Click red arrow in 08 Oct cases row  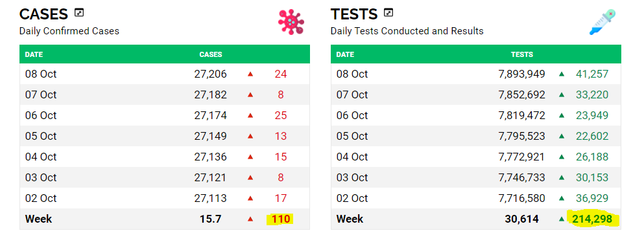250,74
